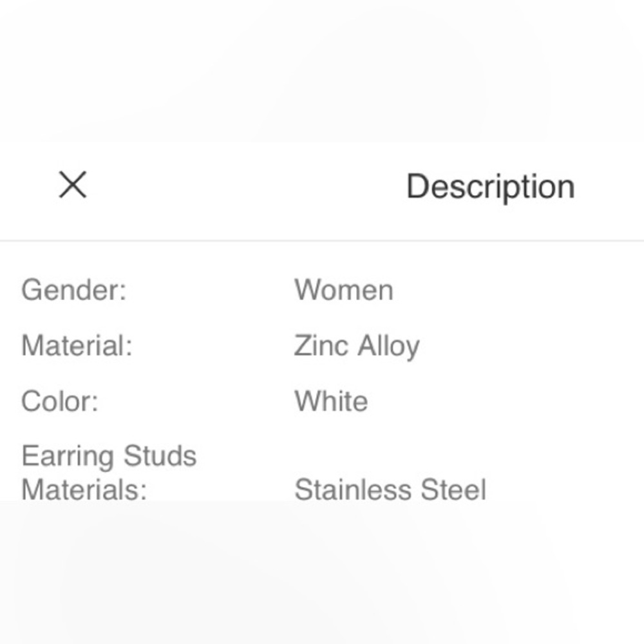Select the Material: label
This screenshot has width=644, height=644.
77,345
